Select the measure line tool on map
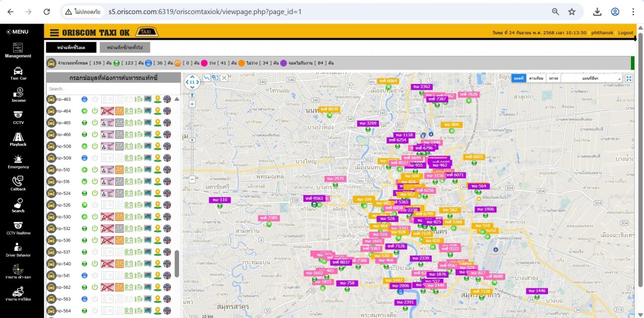The image size is (644, 318). click(x=206, y=78)
